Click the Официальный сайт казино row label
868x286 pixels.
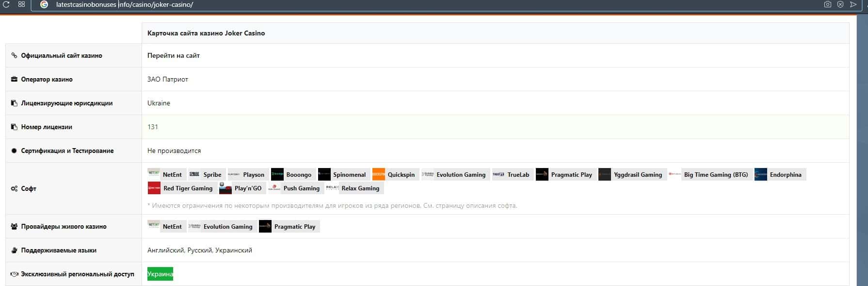(x=62, y=55)
